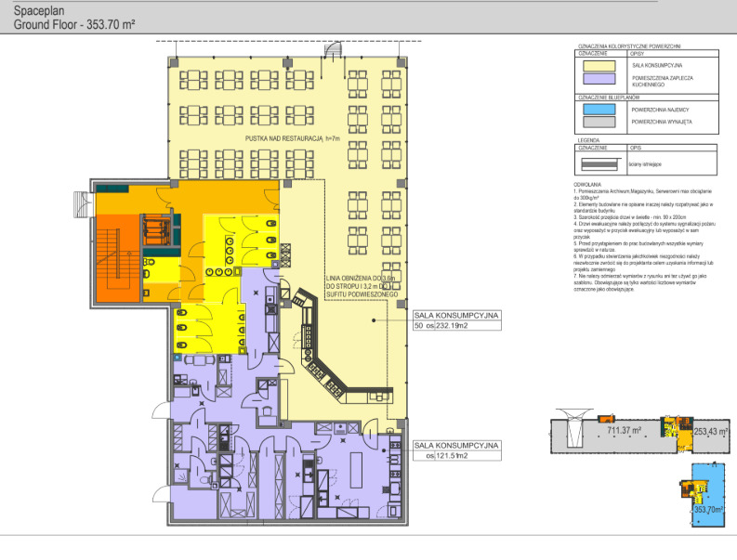
Task: Click the yellow Sala Konsumpcyjna legend swatch
Action: click(601, 65)
